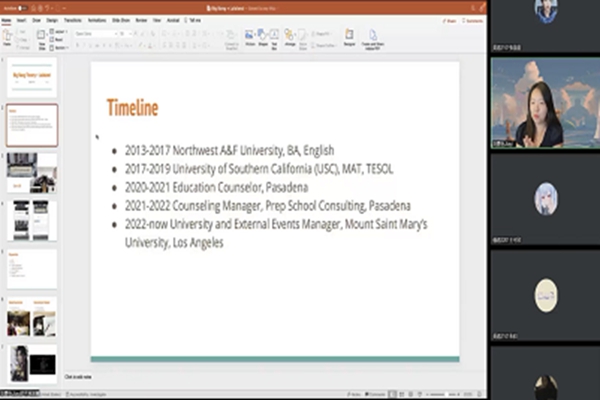This screenshot has width=600, height=400.
Task: Open the Designer pane
Action: (349, 38)
